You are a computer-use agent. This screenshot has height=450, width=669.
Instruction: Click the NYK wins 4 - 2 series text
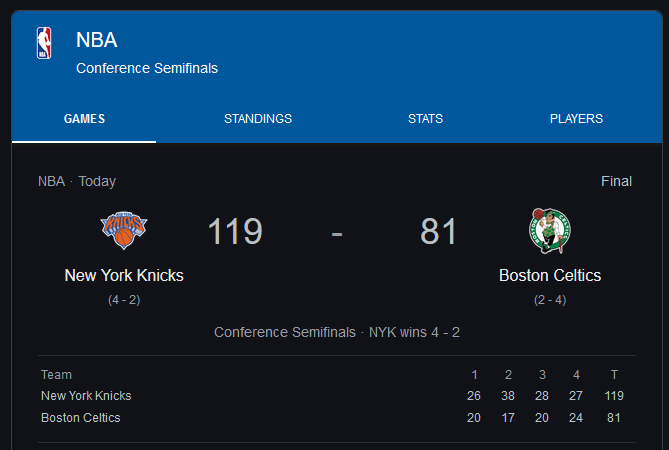point(414,332)
